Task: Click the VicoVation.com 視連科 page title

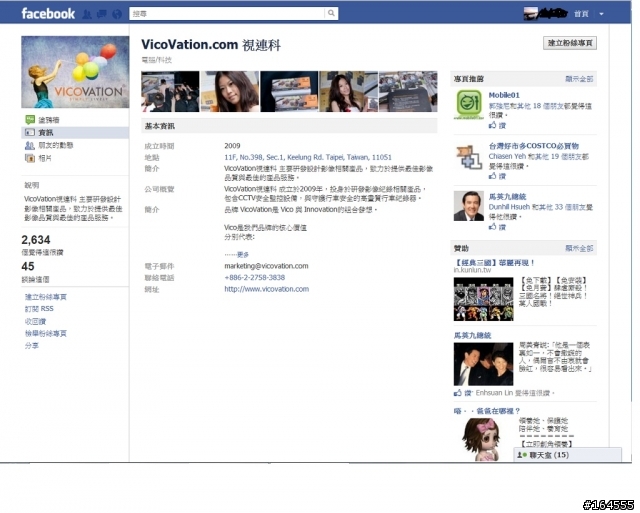Action: coord(211,44)
